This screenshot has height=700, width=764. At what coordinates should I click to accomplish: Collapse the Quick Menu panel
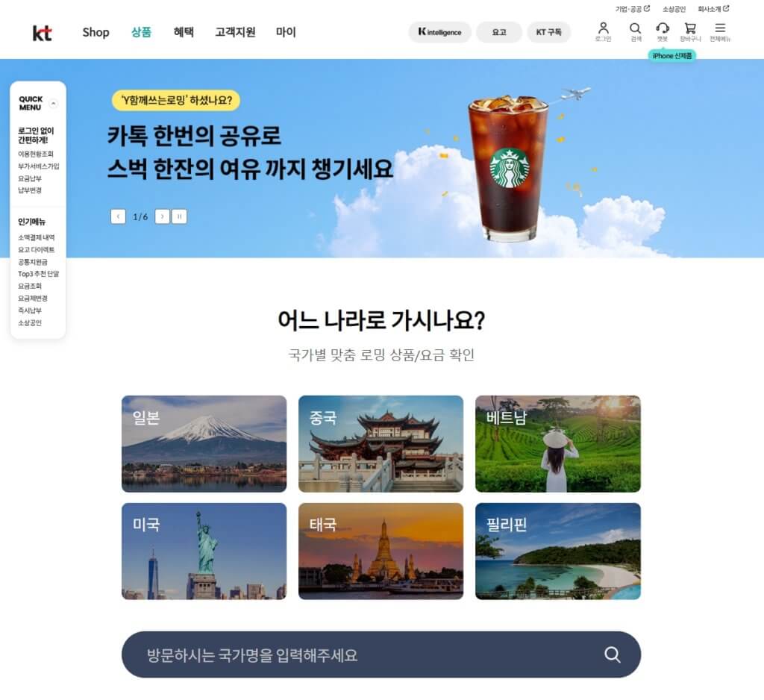tap(54, 104)
